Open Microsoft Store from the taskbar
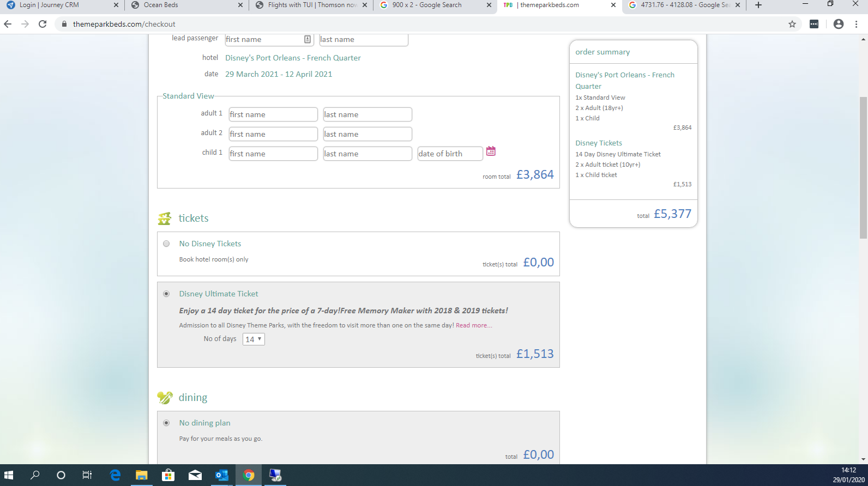 pos(168,475)
